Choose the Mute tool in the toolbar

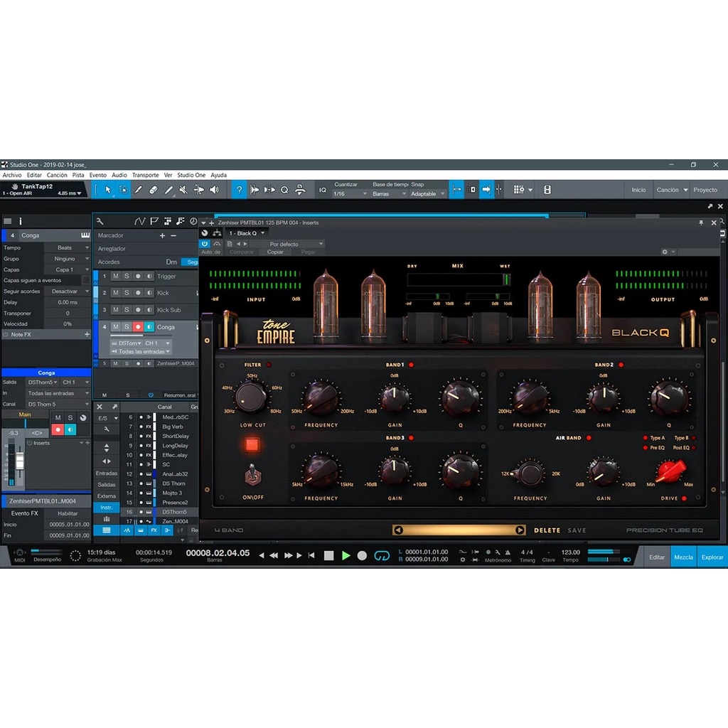pos(183,190)
